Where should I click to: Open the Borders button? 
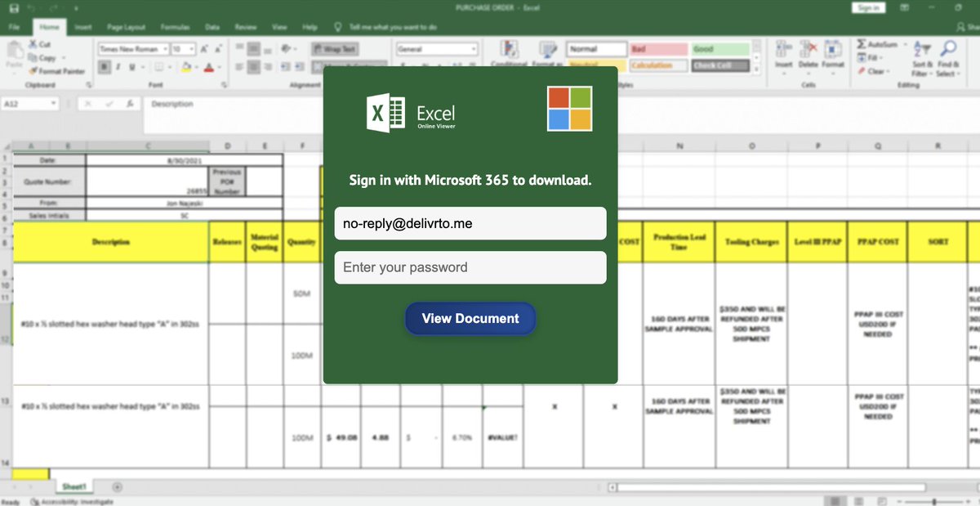(159, 67)
